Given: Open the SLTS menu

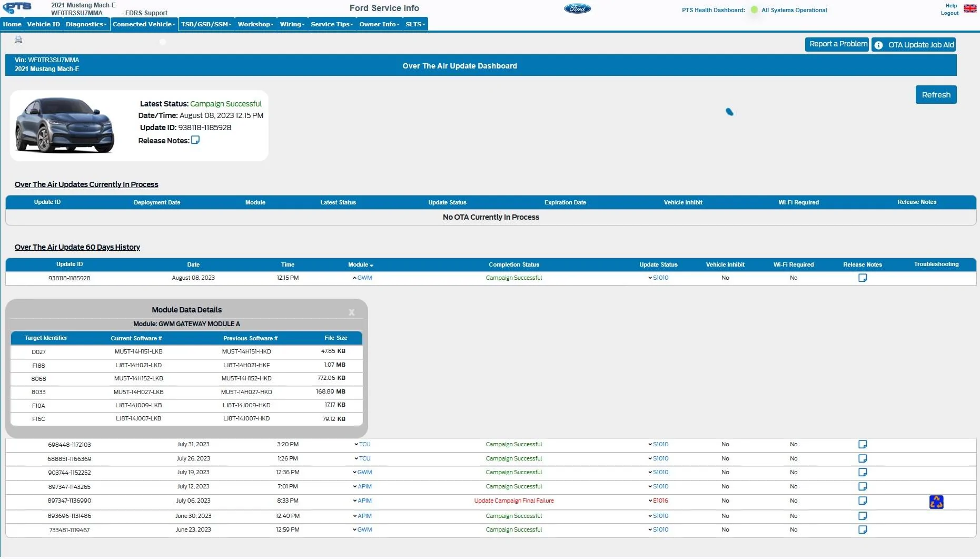Looking at the screenshot, I should pos(415,24).
